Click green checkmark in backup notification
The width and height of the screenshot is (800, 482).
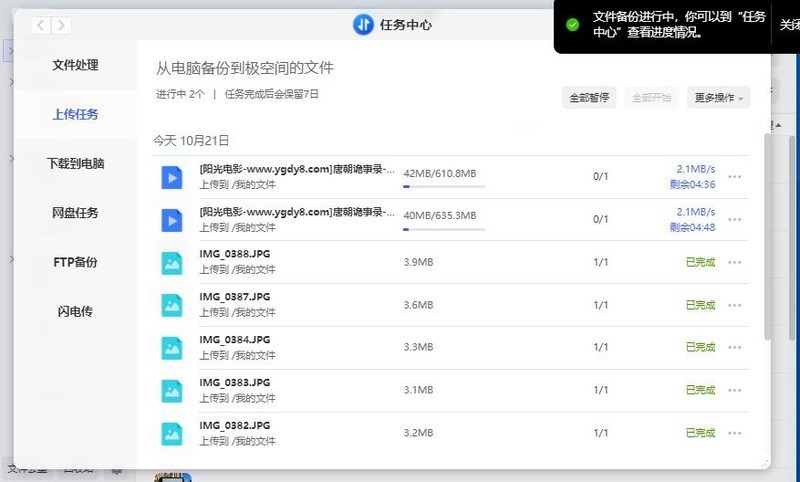(x=572, y=24)
